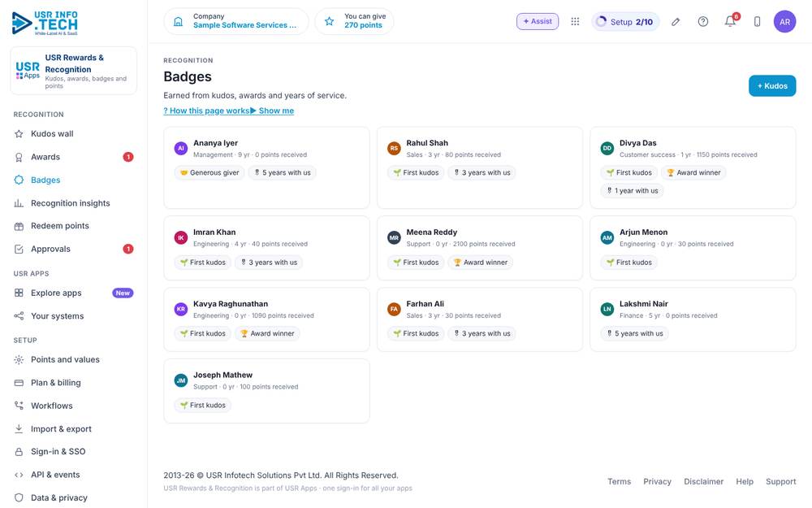Image resolution: width=812 pixels, height=508 pixels.
Task: Click the USR Info Tech logo
Action: pyautogui.click(x=45, y=24)
